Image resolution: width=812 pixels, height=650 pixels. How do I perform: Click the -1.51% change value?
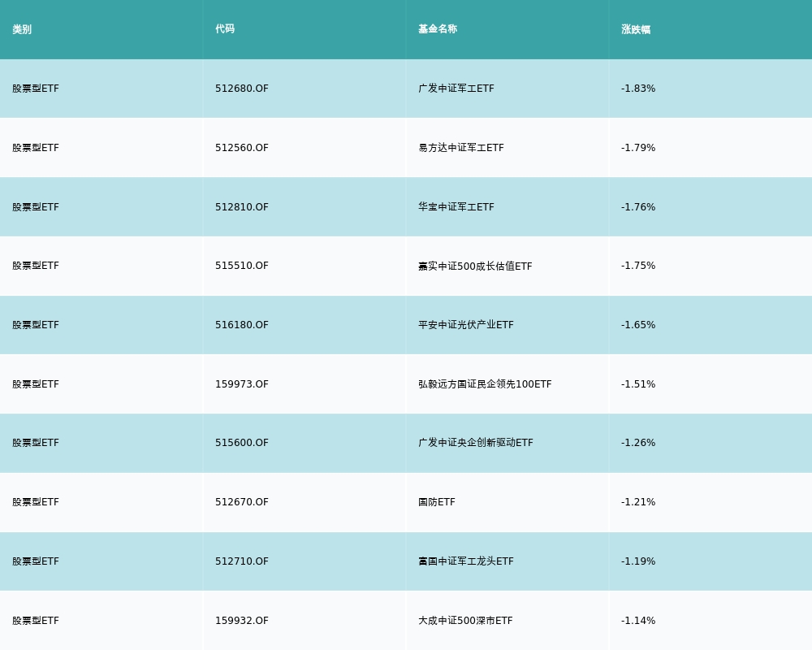pos(638,384)
